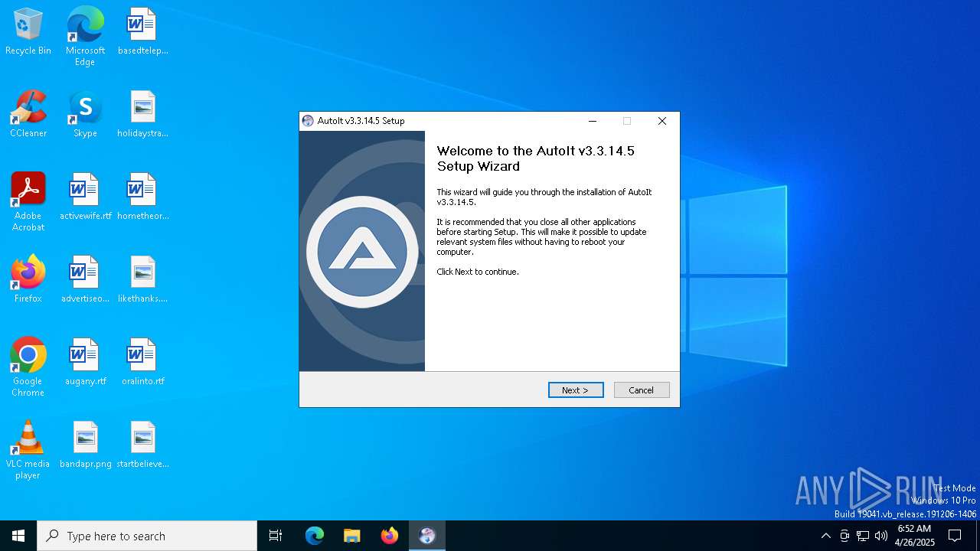Cancel the AutoIt installation
980x551 pixels.
[642, 390]
